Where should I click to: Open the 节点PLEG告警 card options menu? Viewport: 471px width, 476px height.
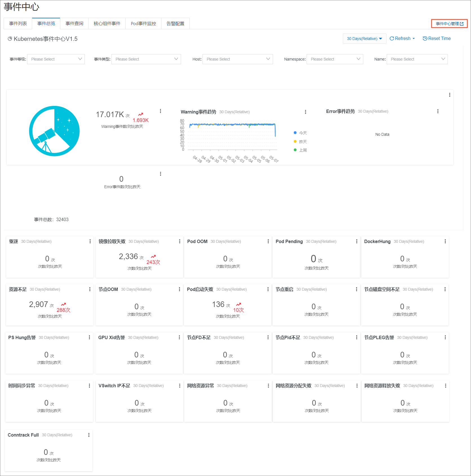point(445,337)
